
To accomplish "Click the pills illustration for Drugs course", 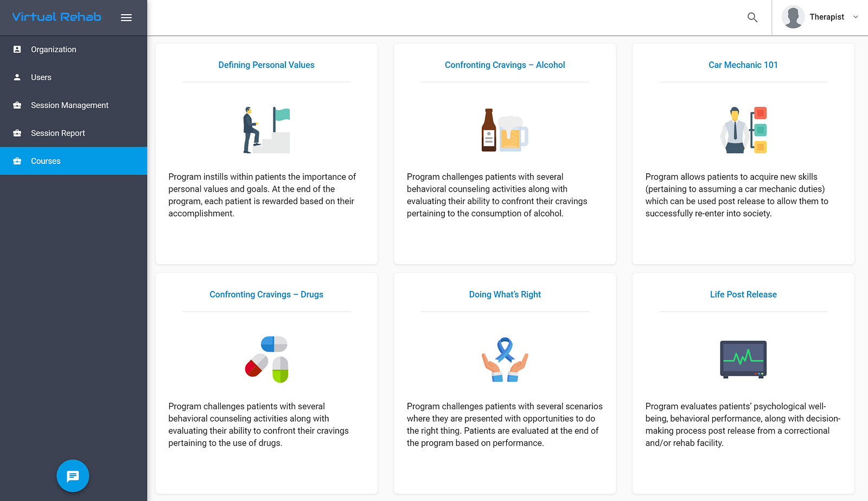I will click(266, 359).
